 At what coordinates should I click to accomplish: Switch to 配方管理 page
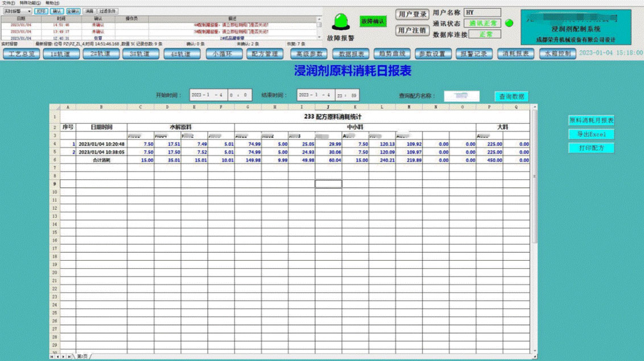tap(265, 54)
